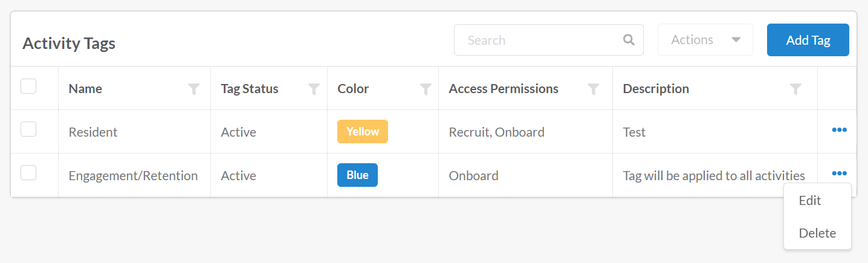Open the Name column filter icon

coord(193,89)
